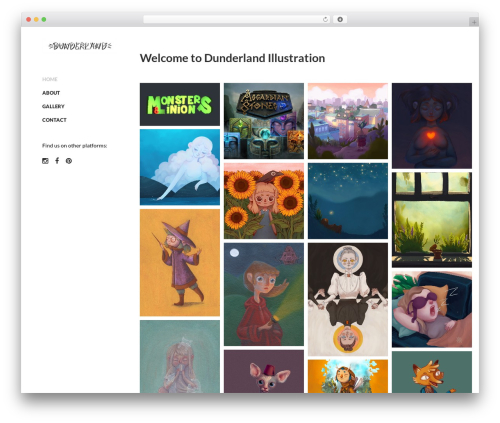Screen dimensions: 500x423
Task: Open the sunflower girl illustration
Action: pyautogui.click(x=264, y=201)
